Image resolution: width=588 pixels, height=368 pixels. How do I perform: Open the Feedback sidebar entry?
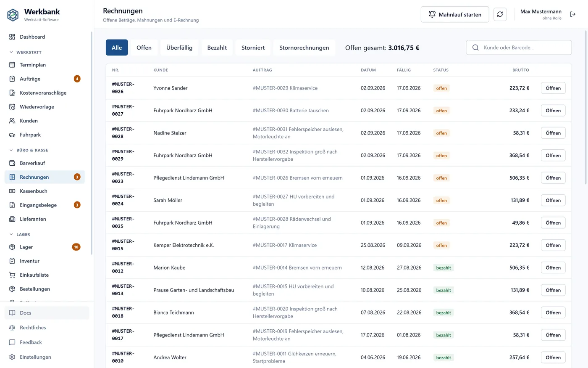47,342
